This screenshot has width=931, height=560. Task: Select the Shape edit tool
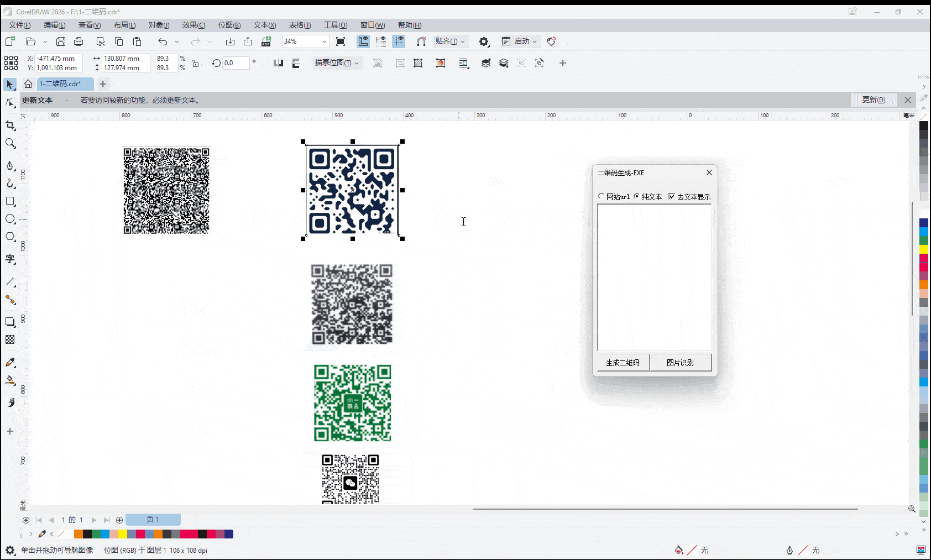coord(10,103)
